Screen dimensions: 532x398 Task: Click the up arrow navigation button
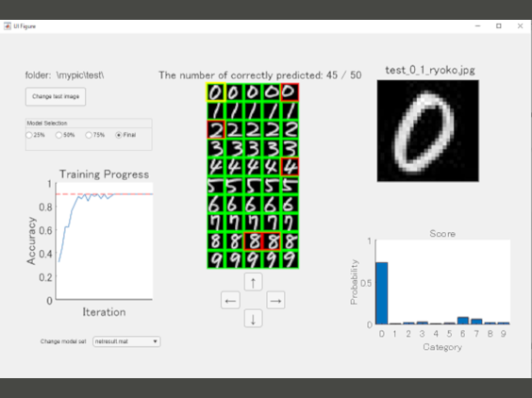point(253,282)
